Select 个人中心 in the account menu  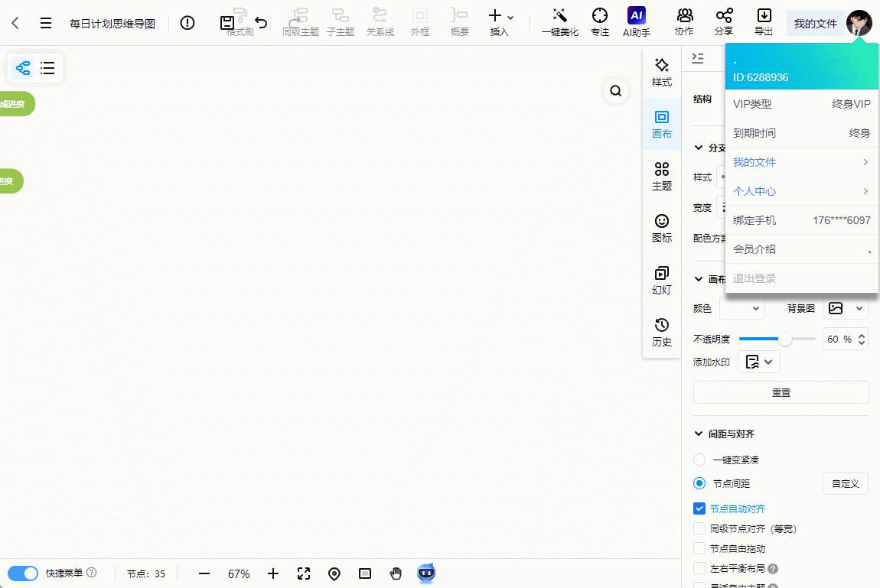[800, 191]
